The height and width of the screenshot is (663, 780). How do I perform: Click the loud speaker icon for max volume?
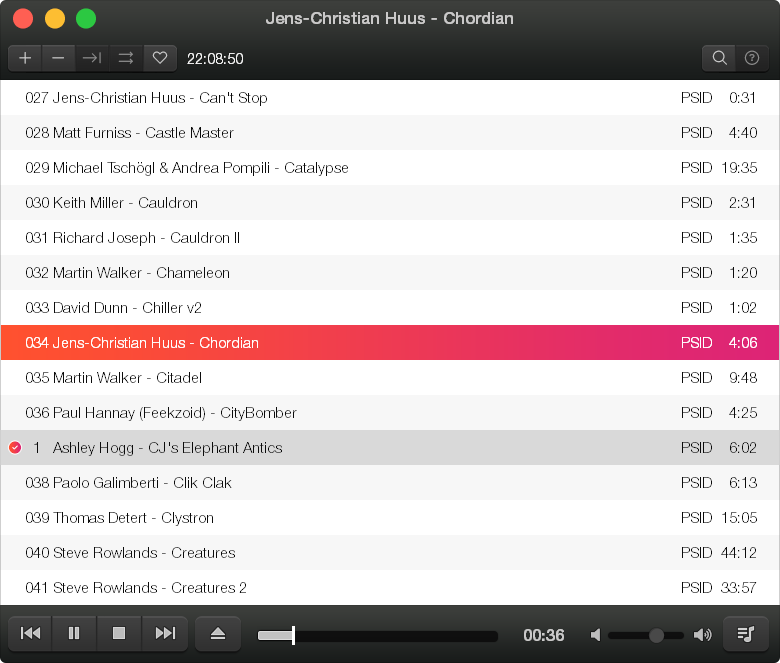(702, 635)
